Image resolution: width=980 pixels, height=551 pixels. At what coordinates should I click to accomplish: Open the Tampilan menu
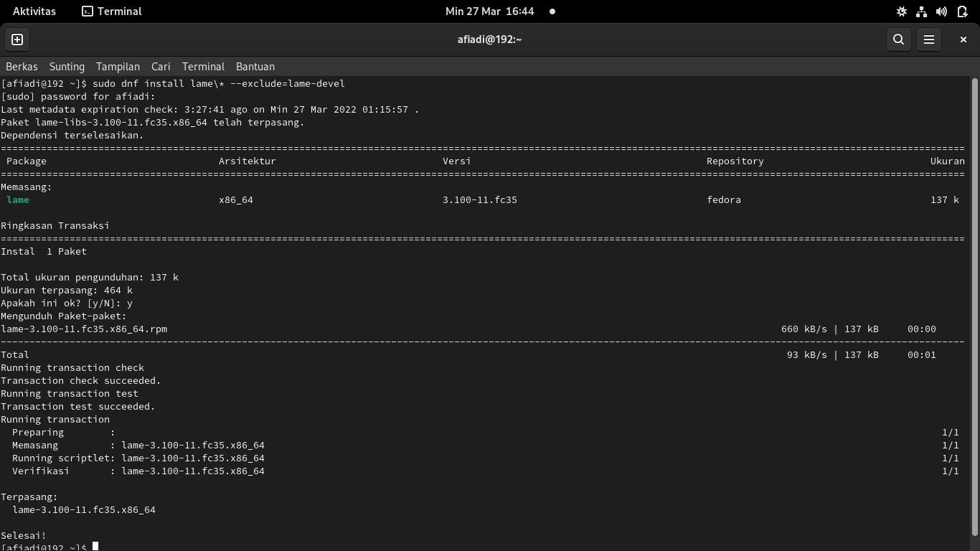click(x=118, y=66)
